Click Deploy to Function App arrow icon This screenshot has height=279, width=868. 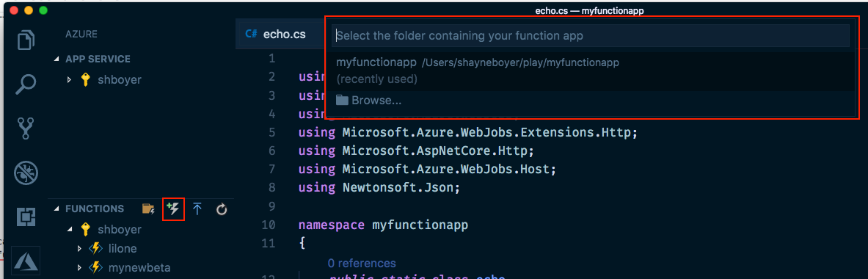coord(197,209)
